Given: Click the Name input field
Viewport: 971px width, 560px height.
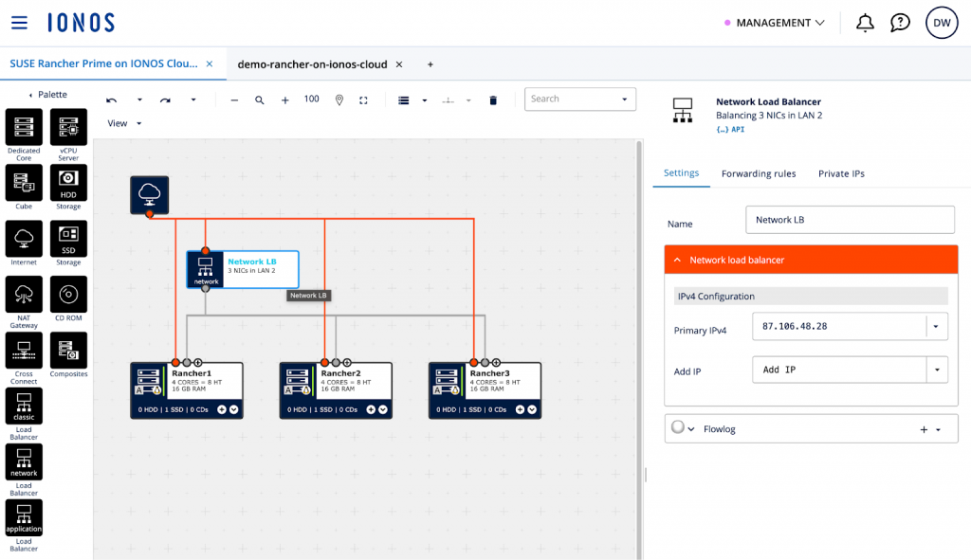Looking at the screenshot, I should coord(850,220).
